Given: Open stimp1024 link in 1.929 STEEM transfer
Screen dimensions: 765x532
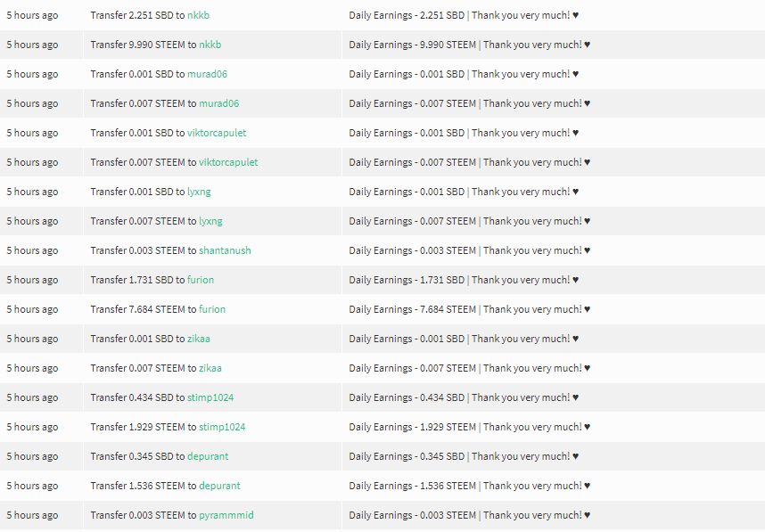Looking at the screenshot, I should point(222,427).
